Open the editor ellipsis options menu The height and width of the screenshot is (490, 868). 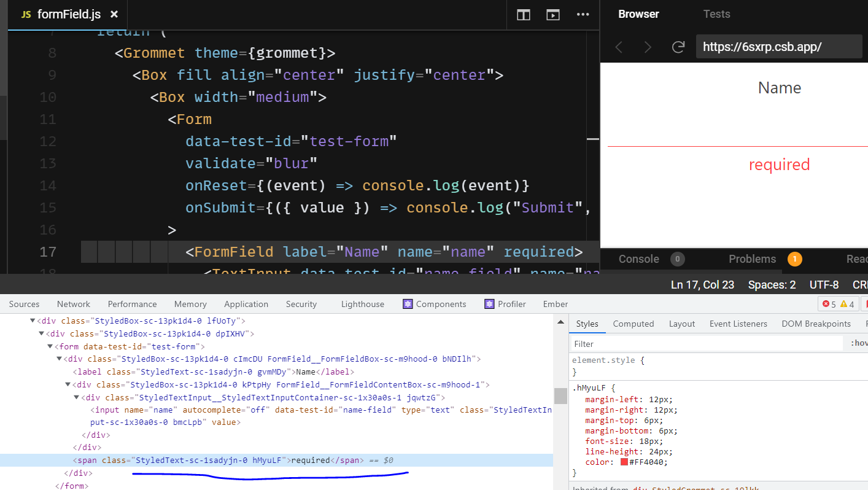(x=583, y=14)
